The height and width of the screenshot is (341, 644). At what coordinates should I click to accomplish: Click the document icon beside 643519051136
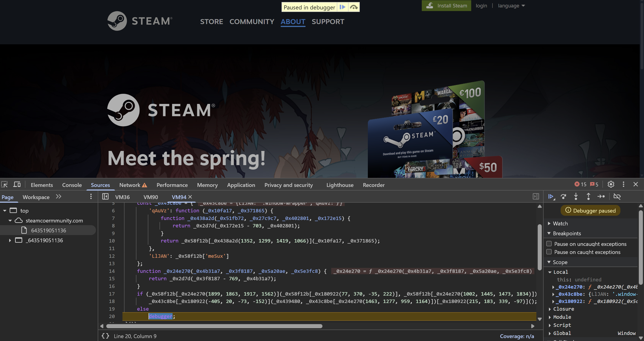(x=24, y=230)
